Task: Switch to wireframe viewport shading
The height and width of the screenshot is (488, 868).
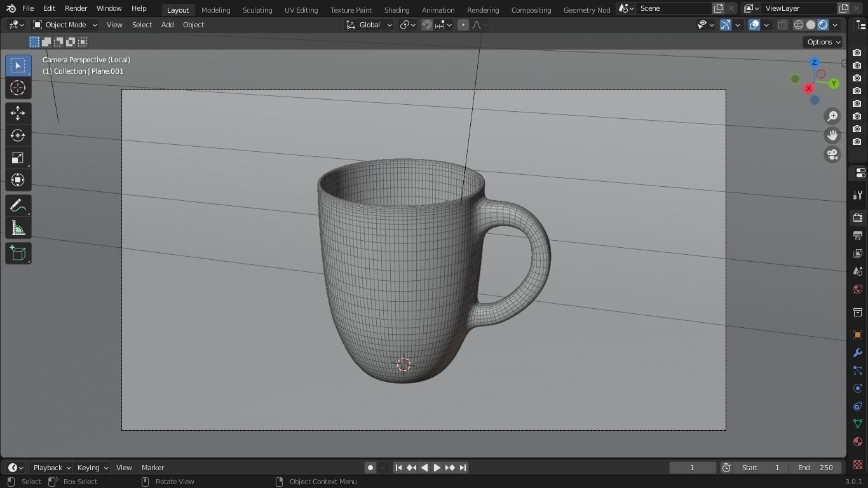Action: [799, 25]
